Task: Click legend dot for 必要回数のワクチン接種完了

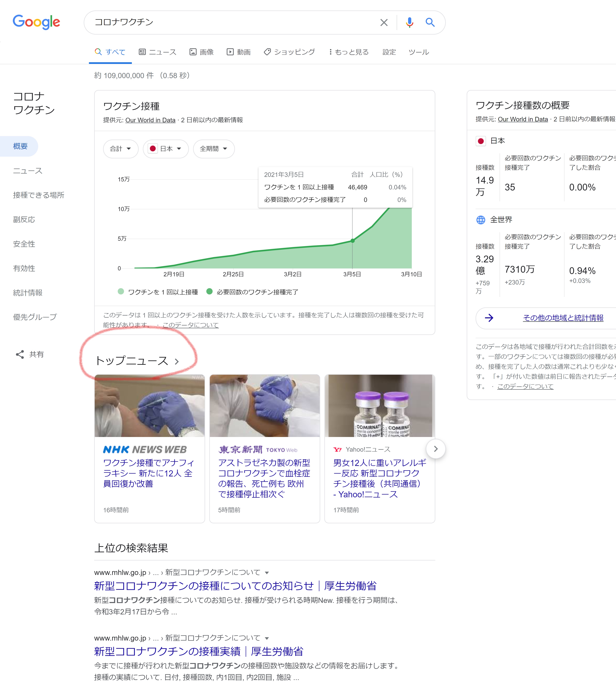Action: point(209,291)
